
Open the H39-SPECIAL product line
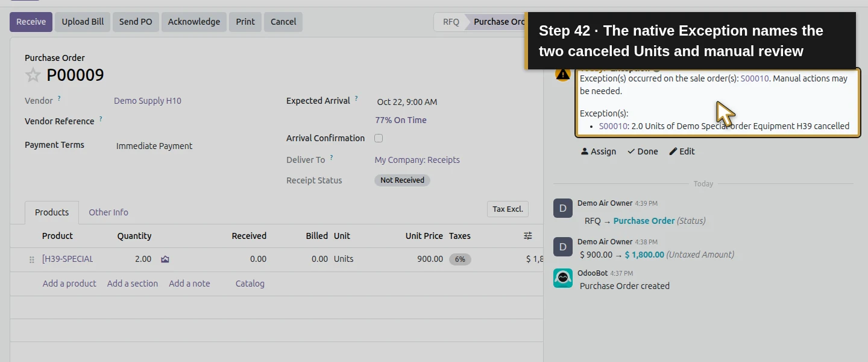pos(68,259)
